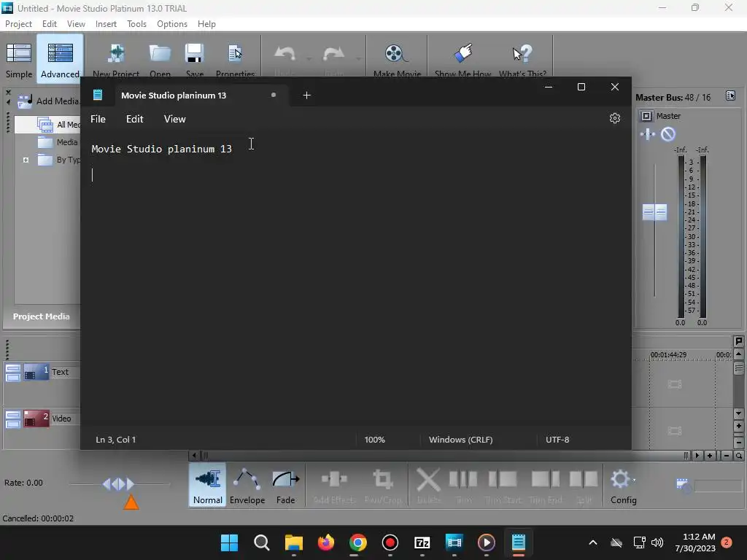The width and height of the screenshot is (747, 560).
Task: Open File Explorer from the taskbar
Action: (x=294, y=542)
